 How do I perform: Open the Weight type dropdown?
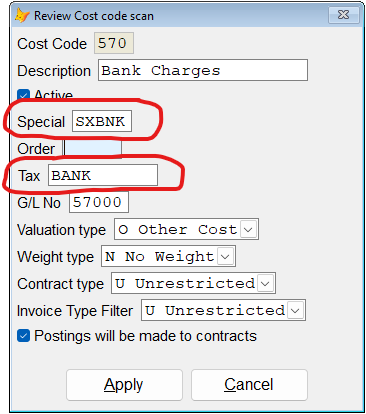[226, 256]
